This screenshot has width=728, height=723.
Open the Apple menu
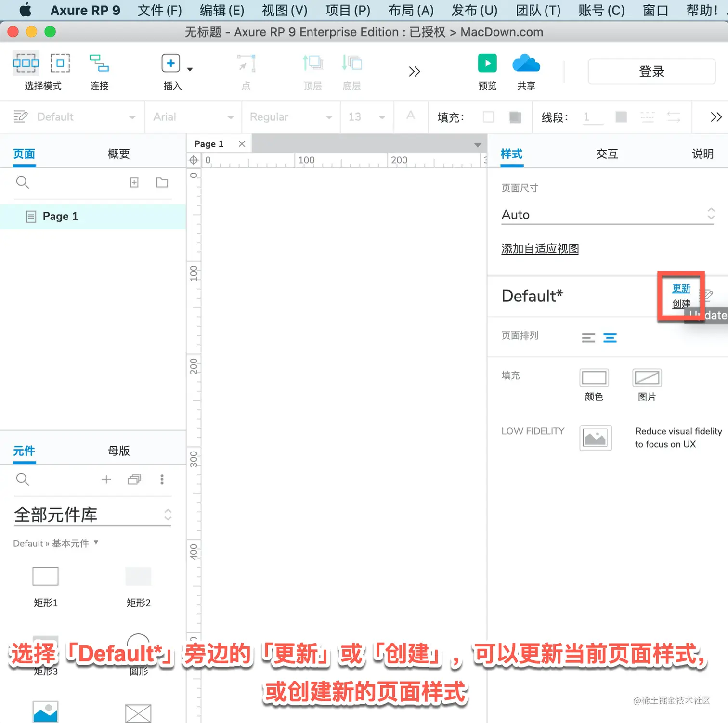coord(25,10)
